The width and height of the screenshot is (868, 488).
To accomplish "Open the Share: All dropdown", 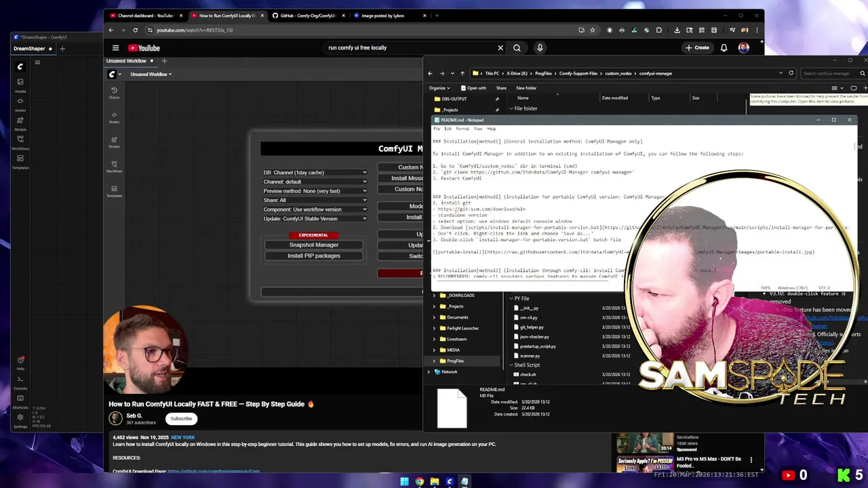I will (315, 200).
